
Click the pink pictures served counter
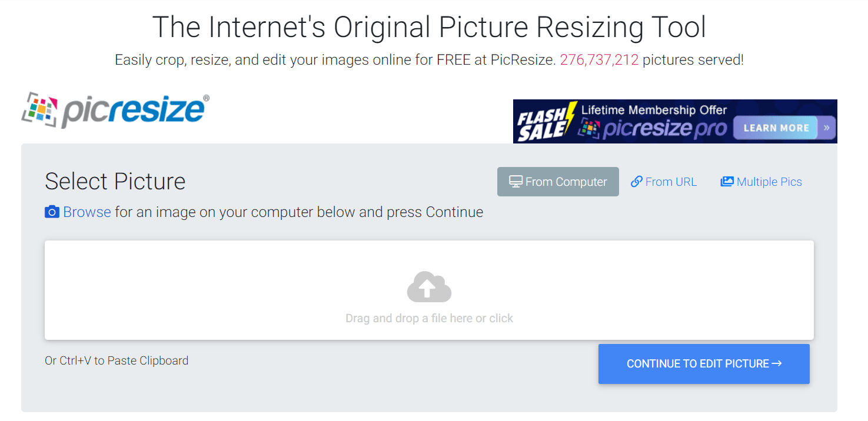coord(599,60)
